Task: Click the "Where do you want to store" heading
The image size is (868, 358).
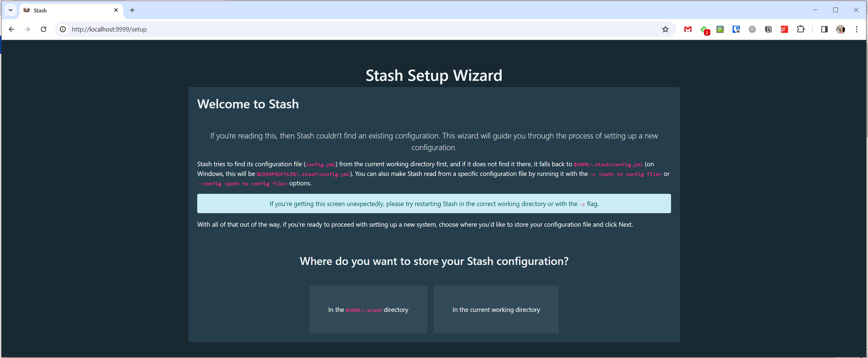Action: click(434, 261)
